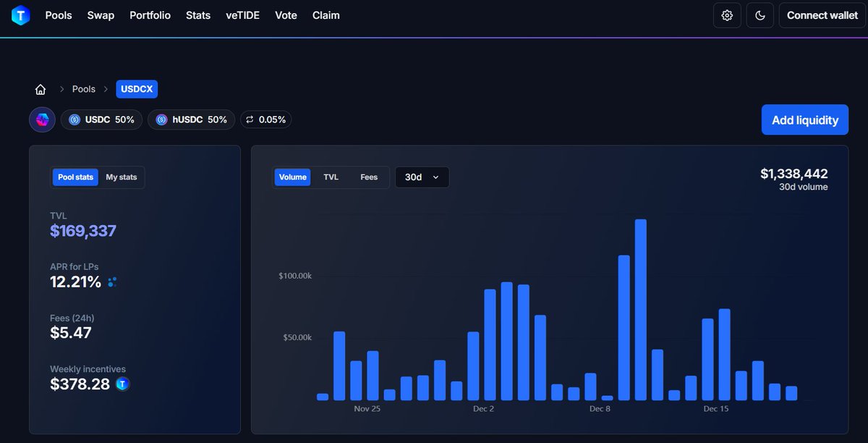
Task: Click the 0.05% swap fee chip
Action: pyautogui.click(x=265, y=119)
